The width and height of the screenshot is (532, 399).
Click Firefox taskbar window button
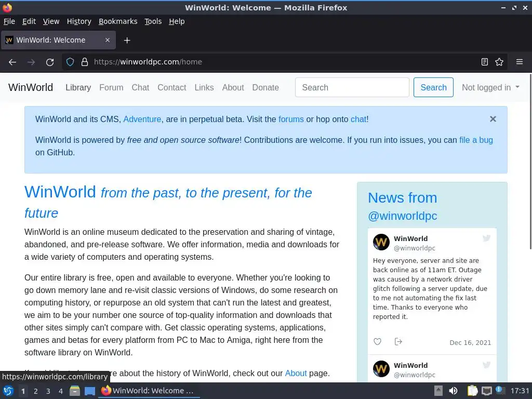(149, 391)
